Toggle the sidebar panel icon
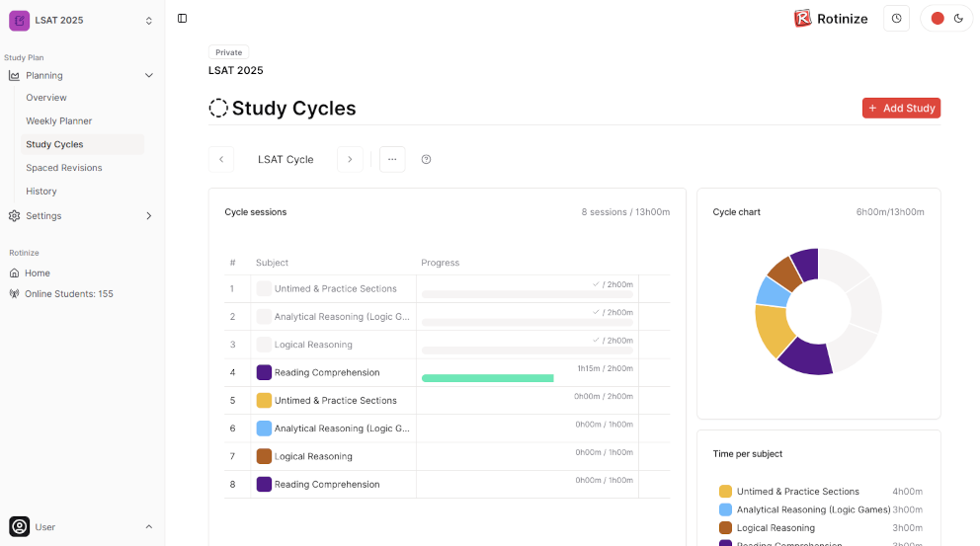 (x=182, y=19)
